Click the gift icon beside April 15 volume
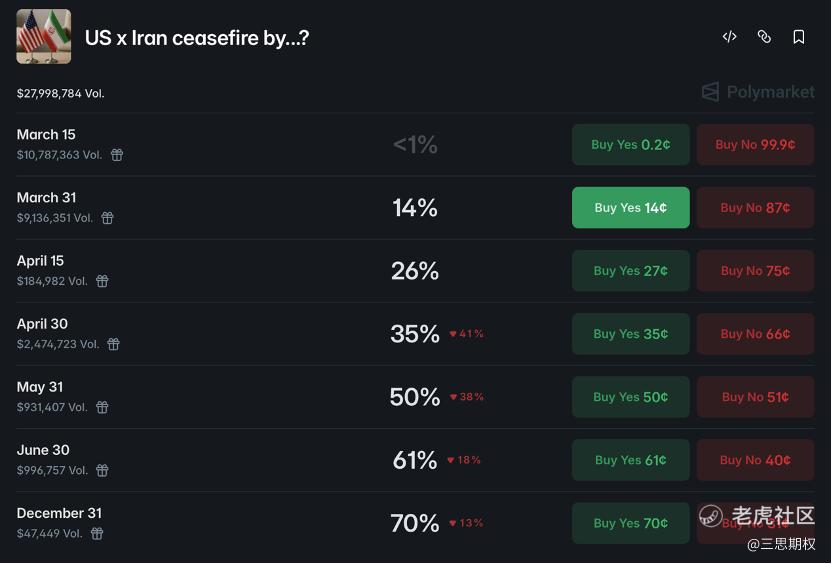 tap(102, 281)
